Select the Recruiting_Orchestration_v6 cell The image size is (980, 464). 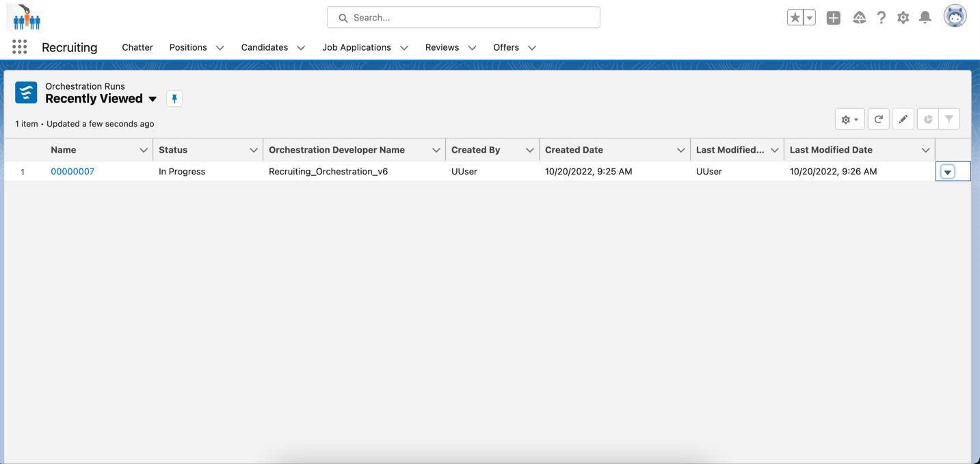pos(354,171)
